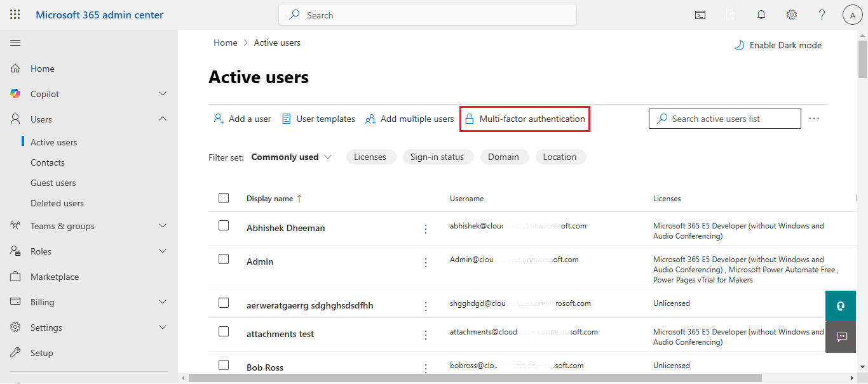Click the Users person icon in sidebar
Image resolution: width=868 pixels, height=384 pixels.
click(16, 119)
